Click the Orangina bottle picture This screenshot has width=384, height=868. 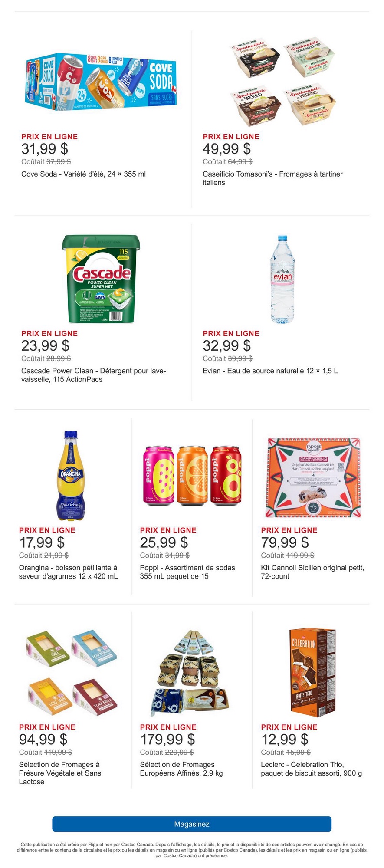pos(71,475)
